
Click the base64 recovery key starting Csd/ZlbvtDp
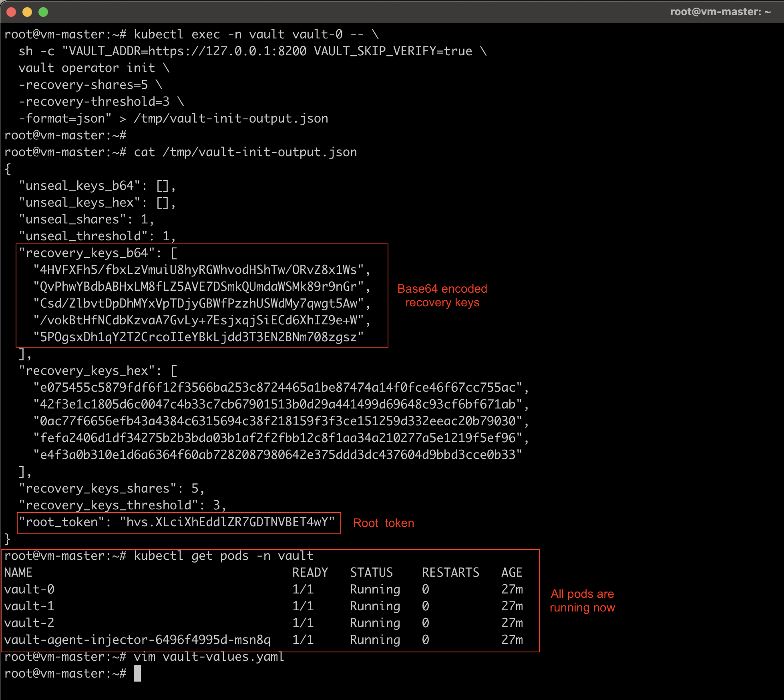pos(199,303)
